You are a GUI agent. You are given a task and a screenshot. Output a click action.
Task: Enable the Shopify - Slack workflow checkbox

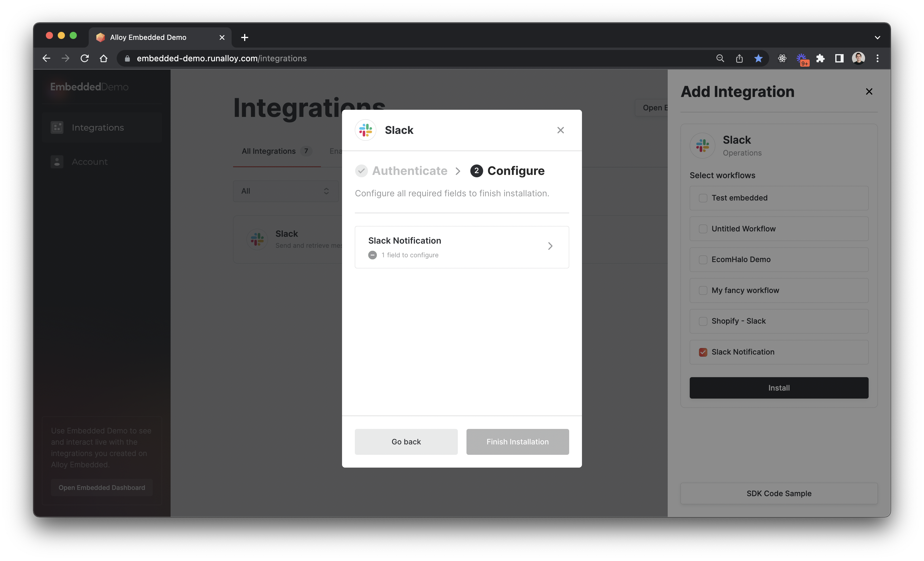pos(703,321)
